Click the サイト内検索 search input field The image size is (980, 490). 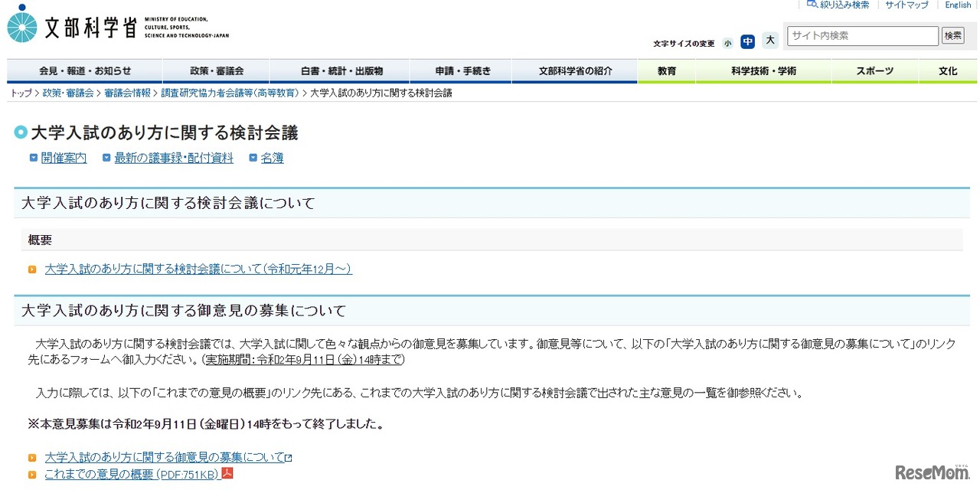(861, 35)
